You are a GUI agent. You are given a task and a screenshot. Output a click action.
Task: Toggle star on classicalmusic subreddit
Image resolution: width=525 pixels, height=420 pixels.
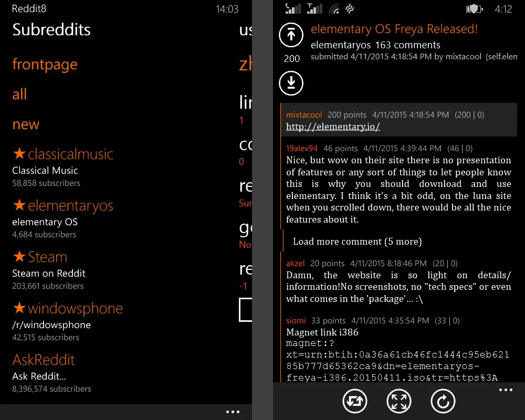[x=19, y=154]
